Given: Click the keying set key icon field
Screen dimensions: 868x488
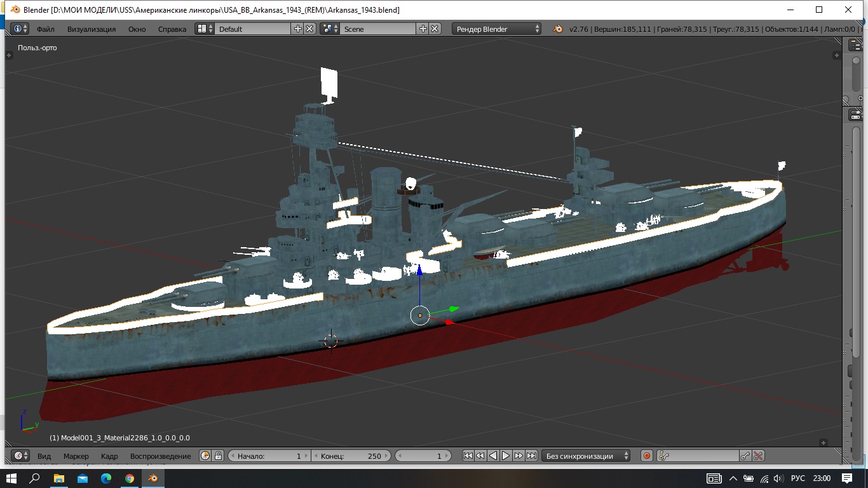Looking at the screenshot, I should point(698,456).
